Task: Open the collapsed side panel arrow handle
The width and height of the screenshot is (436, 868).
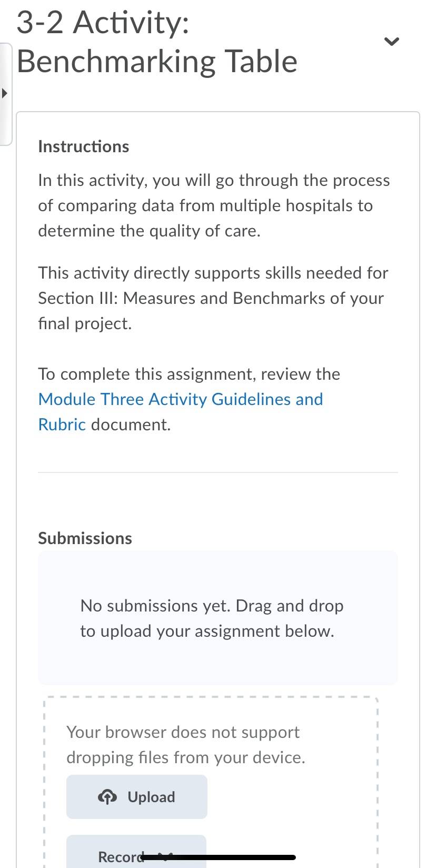Action: (5, 94)
